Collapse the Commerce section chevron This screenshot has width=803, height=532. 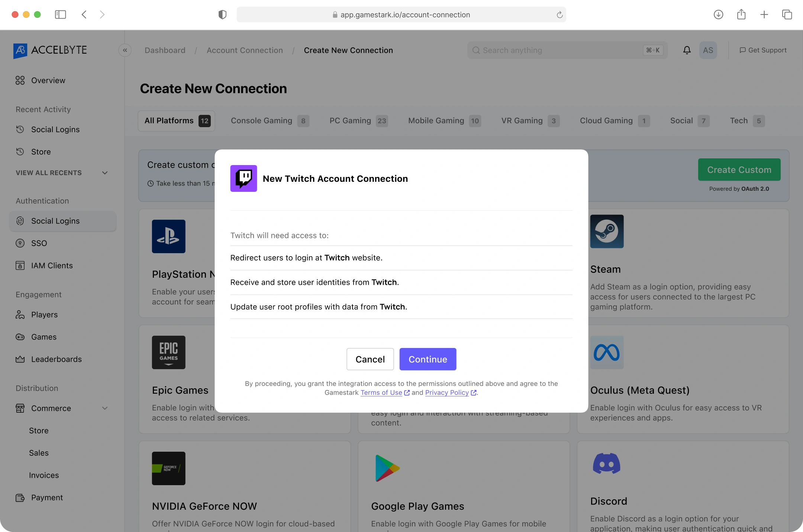105,408
